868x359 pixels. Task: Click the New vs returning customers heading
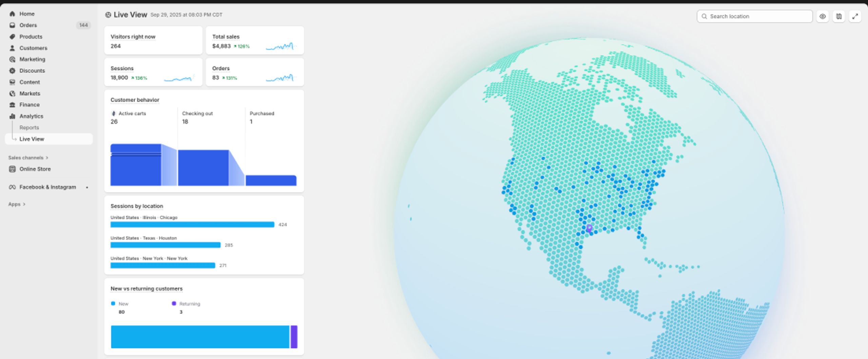pos(146,289)
